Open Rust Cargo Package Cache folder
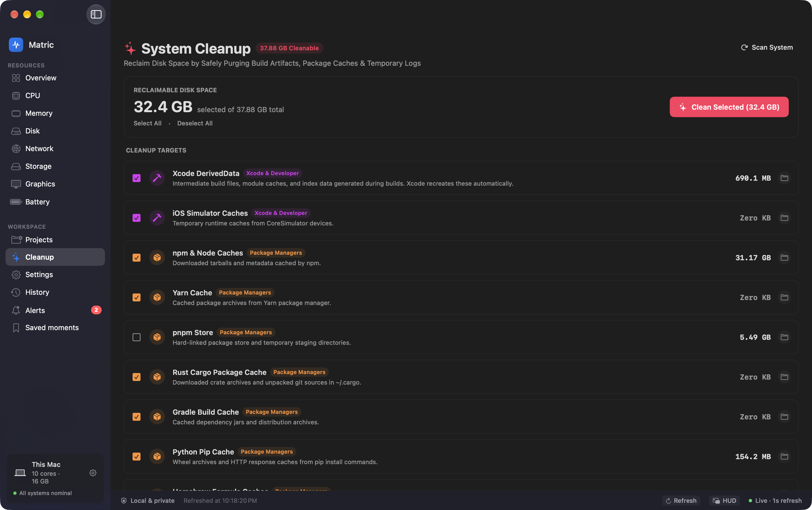 [x=784, y=377]
